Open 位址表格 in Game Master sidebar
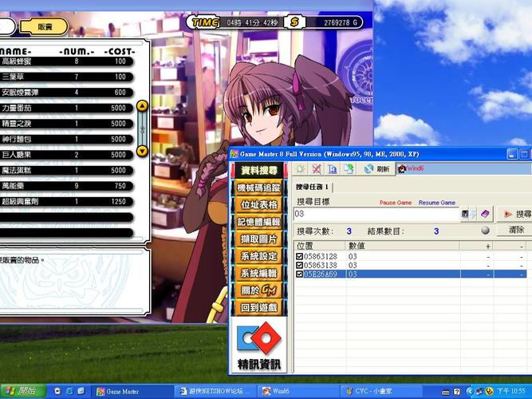Screen dimensions: 532x399 pyautogui.click(x=259, y=205)
